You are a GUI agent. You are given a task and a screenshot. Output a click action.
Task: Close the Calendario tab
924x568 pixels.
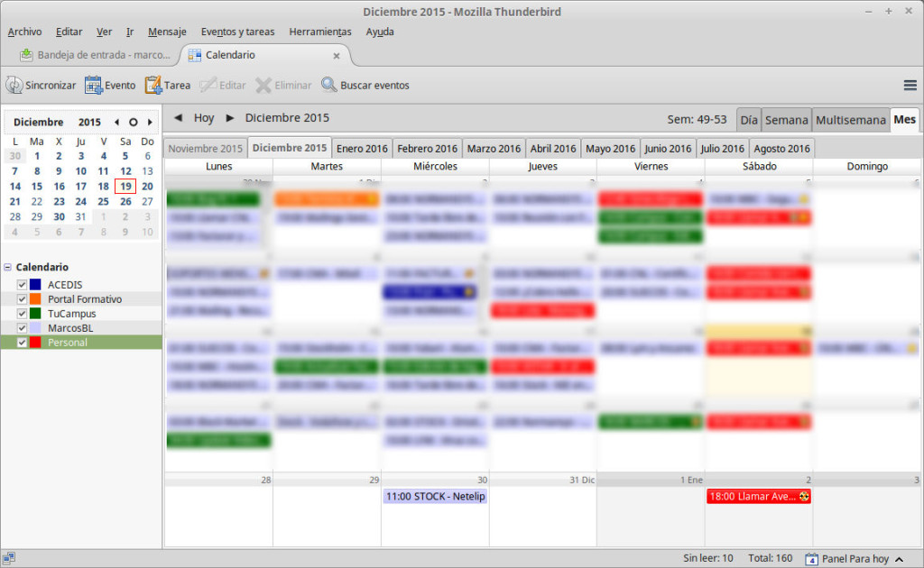coord(337,55)
